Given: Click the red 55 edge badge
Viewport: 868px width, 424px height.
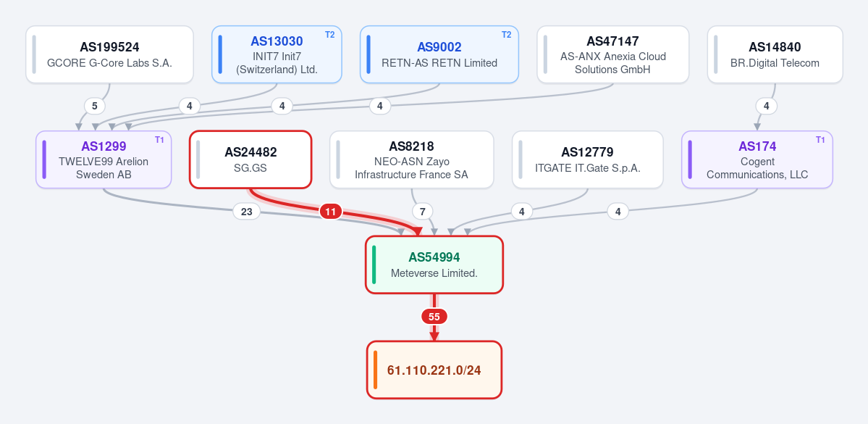Looking at the screenshot, I should click(x=434, y=317).
